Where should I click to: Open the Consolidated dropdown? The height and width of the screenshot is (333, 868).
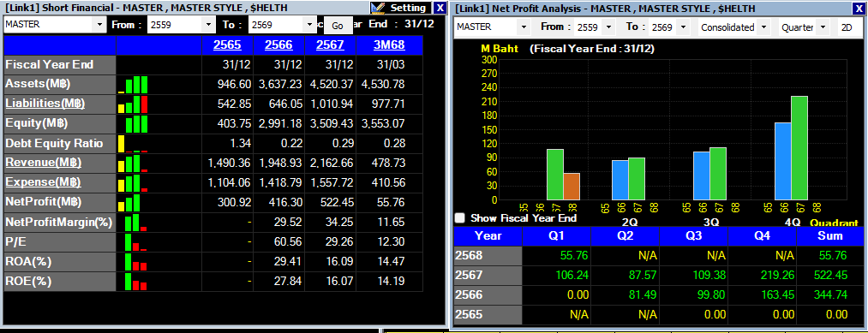pyautogui.click(x=764, y=27)
